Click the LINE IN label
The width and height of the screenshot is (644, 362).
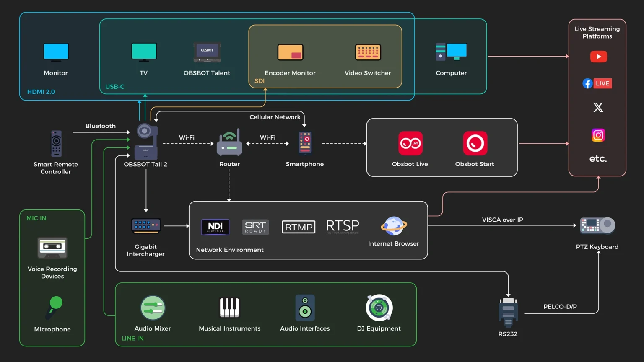pyautogui.click(x=132, y=339)
